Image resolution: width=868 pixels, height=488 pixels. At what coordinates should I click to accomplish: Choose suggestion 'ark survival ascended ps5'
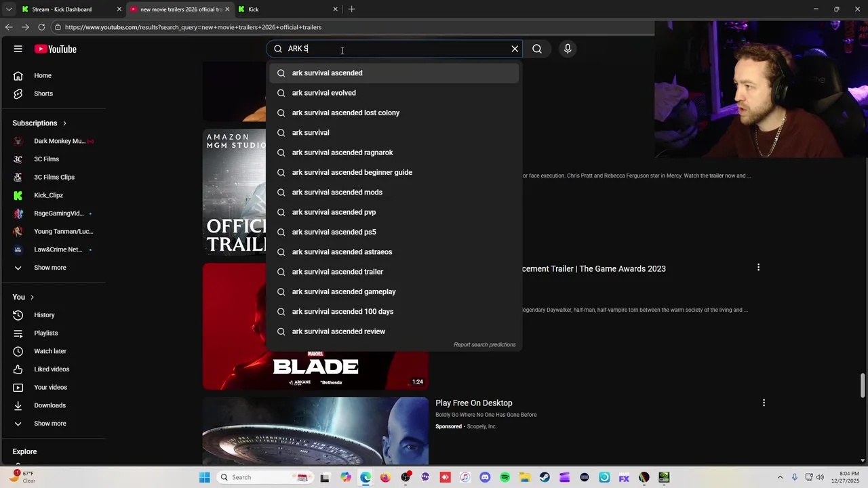tap(394, 232)
